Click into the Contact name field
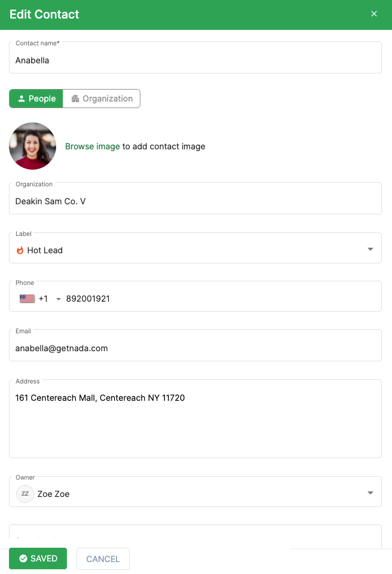Viewport: 392px width, 574px height. (x=195, y=57)
